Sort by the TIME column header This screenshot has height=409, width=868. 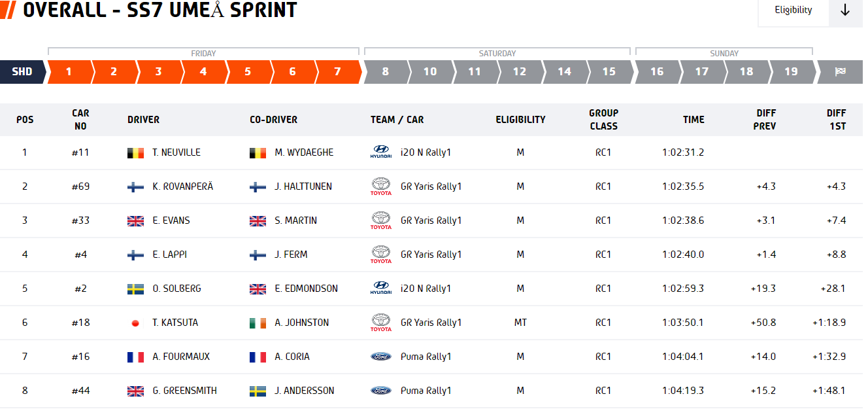pos(693,120)
